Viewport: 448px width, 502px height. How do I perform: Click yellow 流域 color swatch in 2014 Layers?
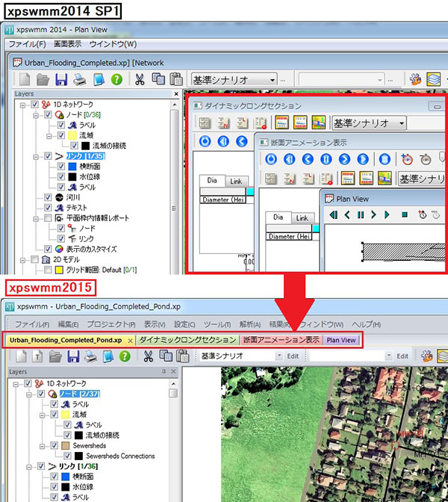coord(72,135)
